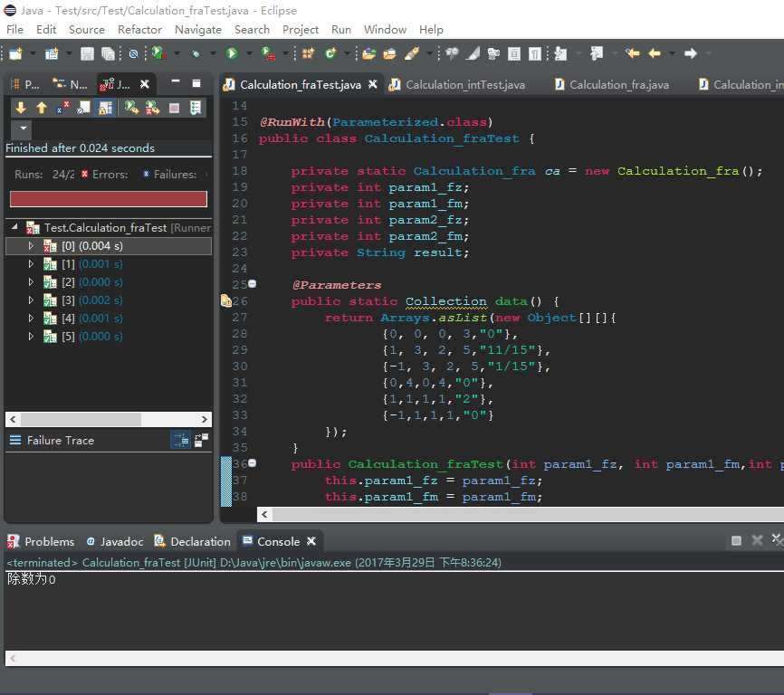Collapse the folding marker at line 25
784x695 pixels.
(x=253, y=283)
